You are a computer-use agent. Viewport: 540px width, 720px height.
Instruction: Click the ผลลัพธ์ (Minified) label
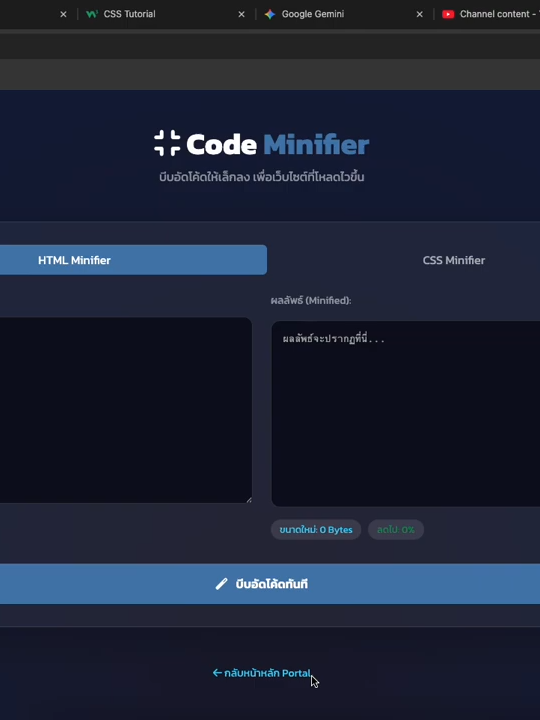tap(311, 300)
